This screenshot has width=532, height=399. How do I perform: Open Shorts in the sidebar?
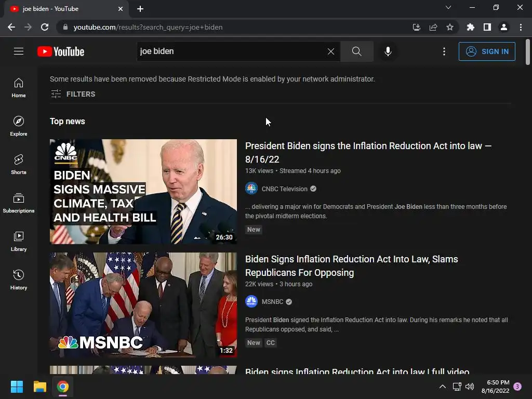click(19, 165)
